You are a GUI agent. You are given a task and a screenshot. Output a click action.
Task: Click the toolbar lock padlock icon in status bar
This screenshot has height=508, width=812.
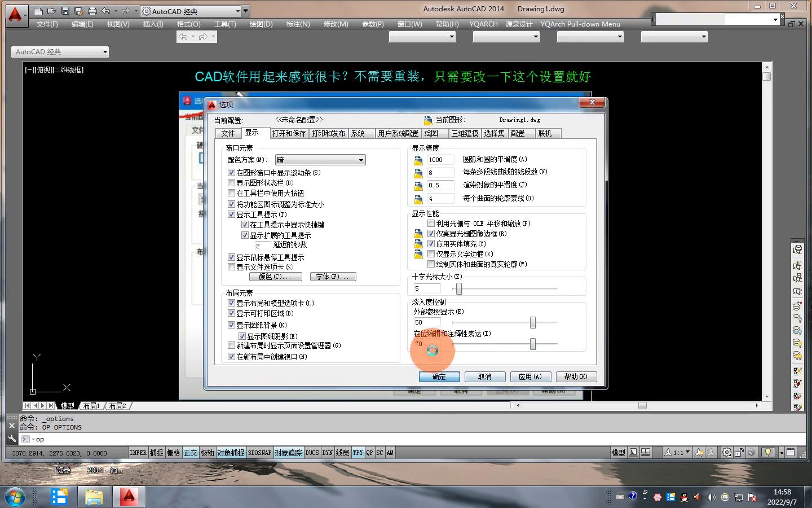739,453
